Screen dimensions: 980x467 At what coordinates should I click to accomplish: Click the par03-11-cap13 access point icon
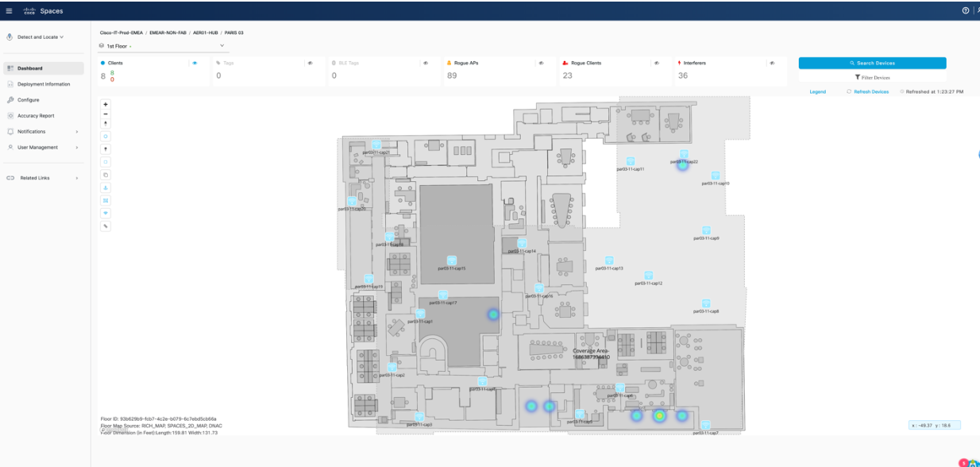click(609, 261)
